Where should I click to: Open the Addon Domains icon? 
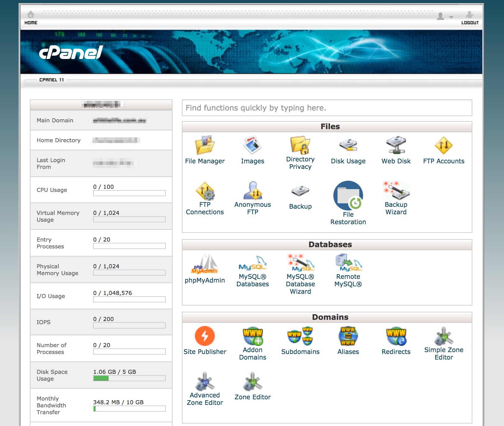[253, 336]
